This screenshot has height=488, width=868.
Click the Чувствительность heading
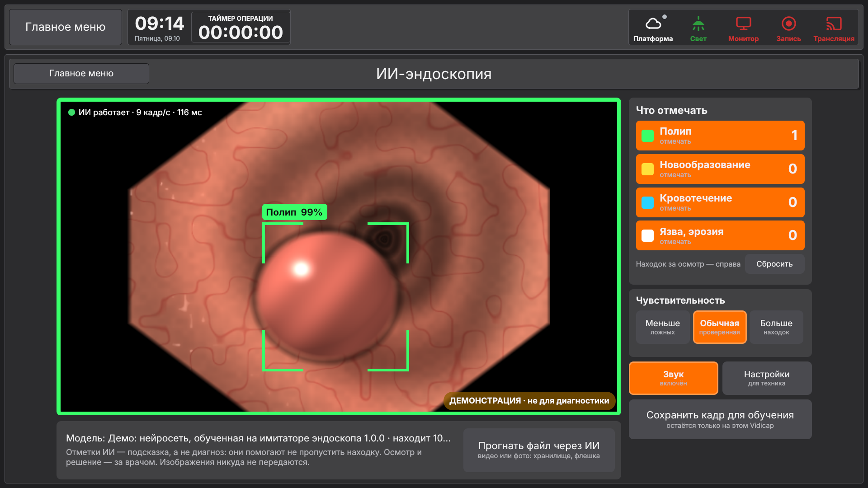pos(680,300)
